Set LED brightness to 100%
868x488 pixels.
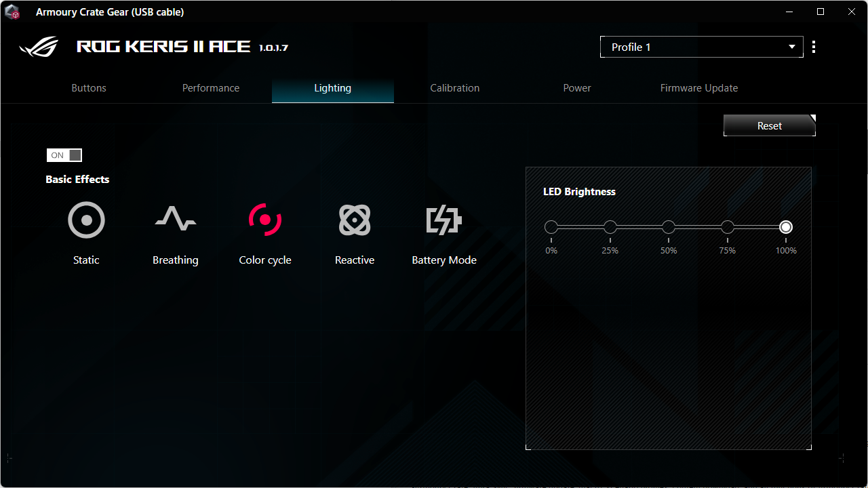[786, 227]
